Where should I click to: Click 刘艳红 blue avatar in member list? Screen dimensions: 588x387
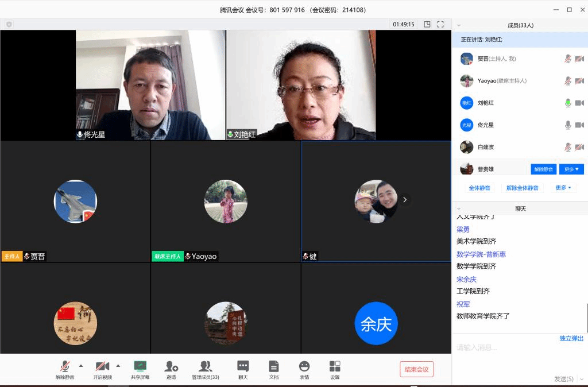(x=466, y=103)
